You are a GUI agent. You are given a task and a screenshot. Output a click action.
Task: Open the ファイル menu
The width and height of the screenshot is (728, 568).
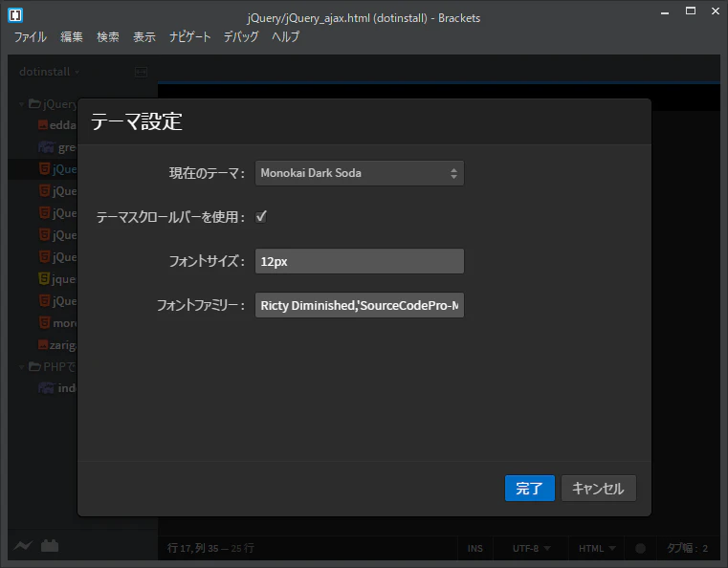(31, 36)
